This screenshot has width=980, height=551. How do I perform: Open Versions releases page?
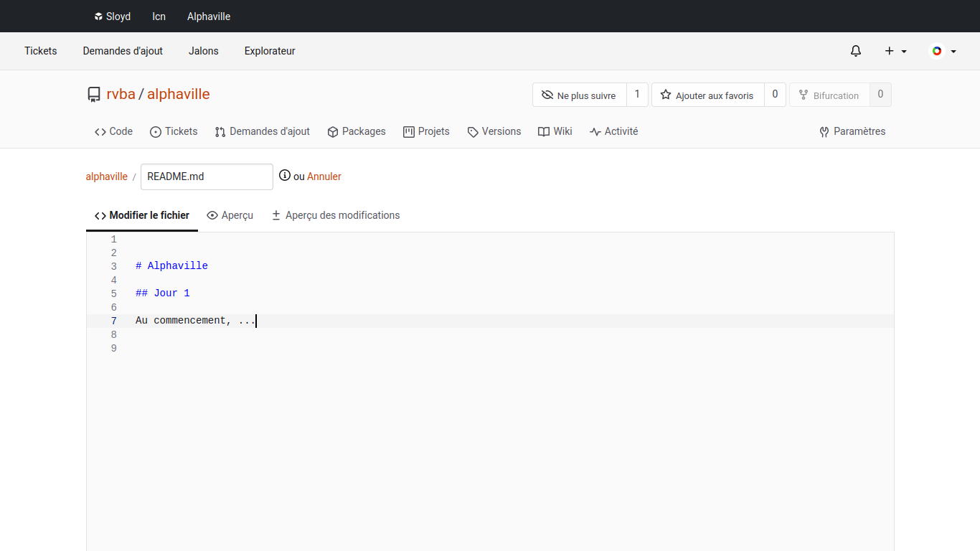[494, 131]
